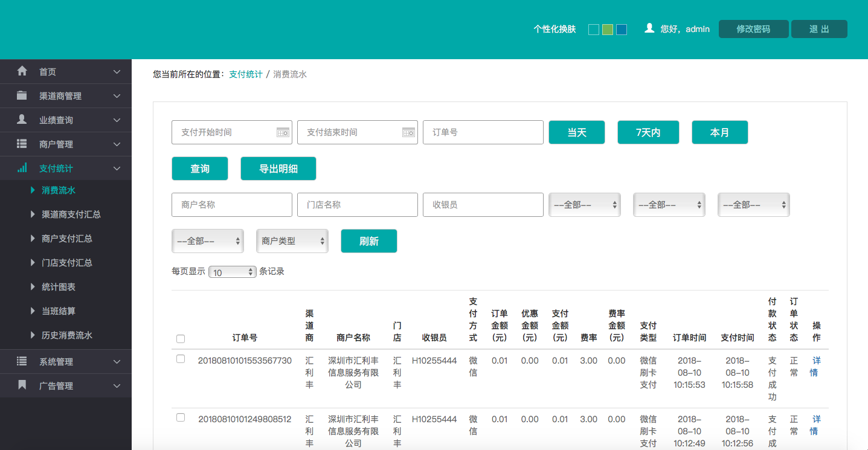Expand the 商户管理 menu chevron
Screen dimensions: 868x450
pos(117,144)
